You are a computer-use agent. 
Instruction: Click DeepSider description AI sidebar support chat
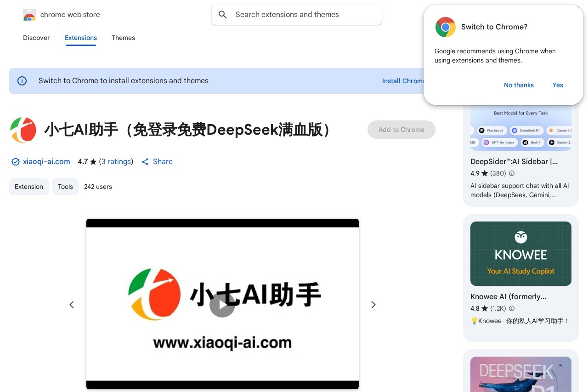tap(520, 190)
